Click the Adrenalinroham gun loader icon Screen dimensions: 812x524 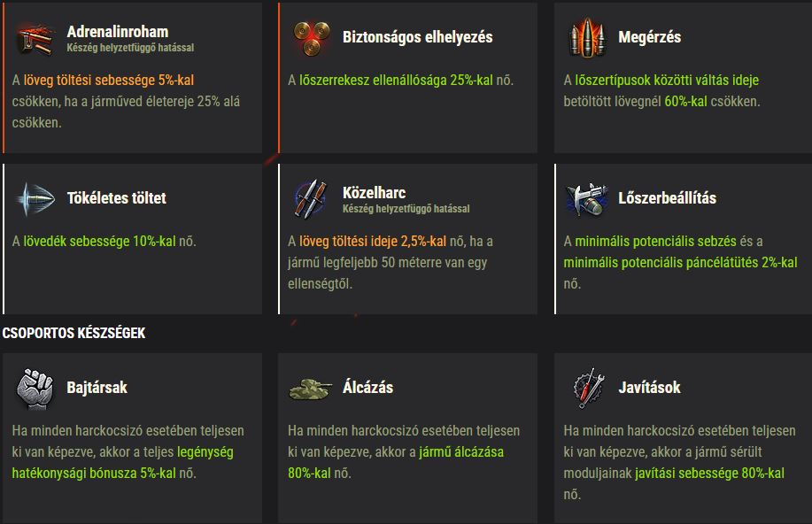pos(35,38)
